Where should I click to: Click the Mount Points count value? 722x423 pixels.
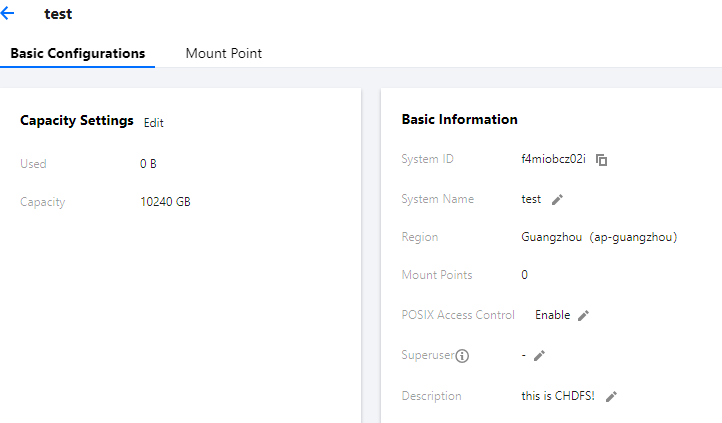coord(524,275)
